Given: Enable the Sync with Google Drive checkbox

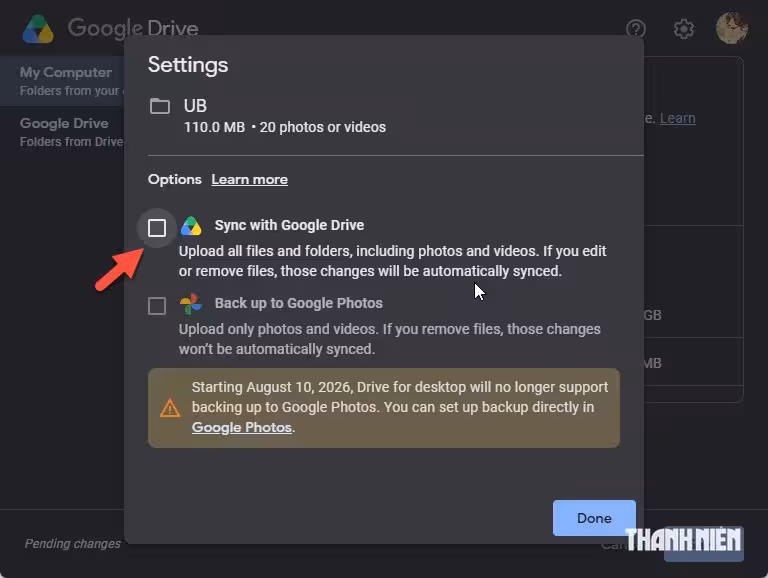Looking at the screenshot, I should click(157, 228).
